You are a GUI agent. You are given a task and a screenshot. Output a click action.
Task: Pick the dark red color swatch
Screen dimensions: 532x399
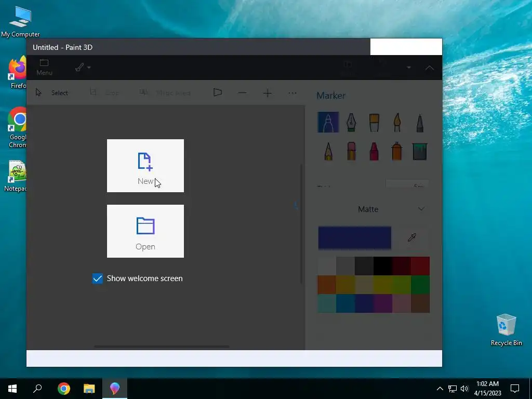click(x=402, y=266)
